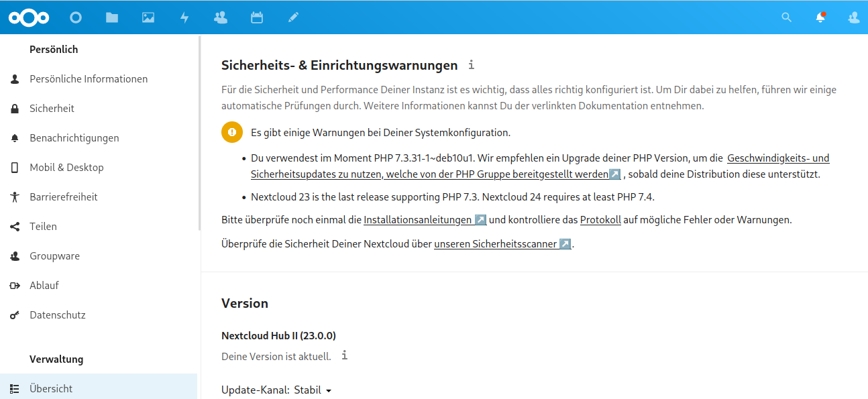Open the notifications bell
The height and width of the screenshot is (399, 868).
pyautogui.click(x=820, y=17)
